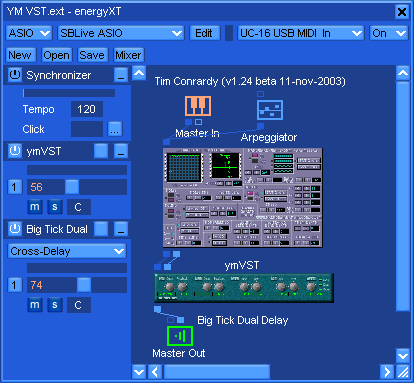Viewport: 414px width, 383px height.
Task: Toggle Big Tick Dual power button
Action: [15, 229]
